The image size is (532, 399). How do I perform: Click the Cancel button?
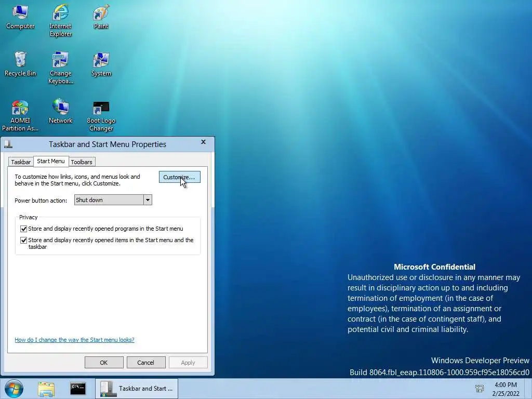tap(146, 362)
